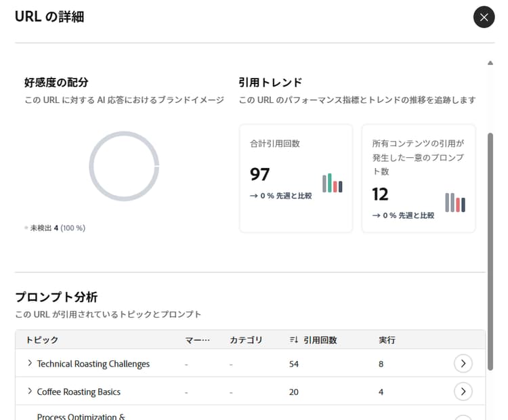Click the 実行 column header
508x420 pixels.
coord(387,340)
